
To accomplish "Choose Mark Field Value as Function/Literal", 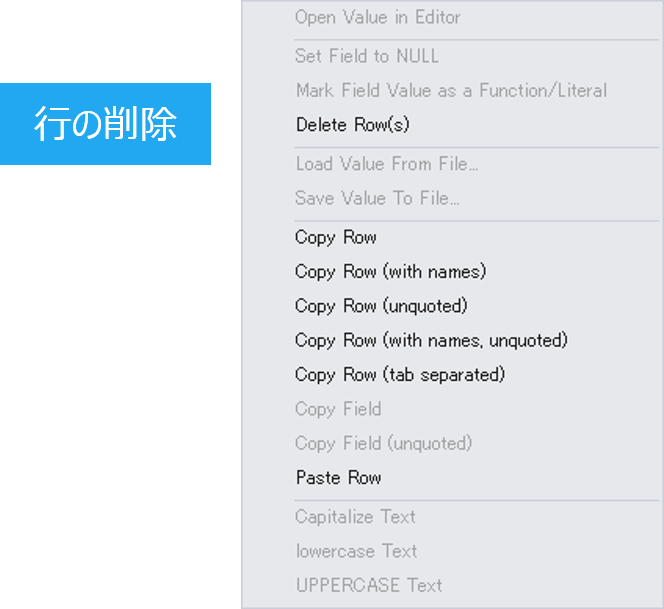I will tap(451, 90).
